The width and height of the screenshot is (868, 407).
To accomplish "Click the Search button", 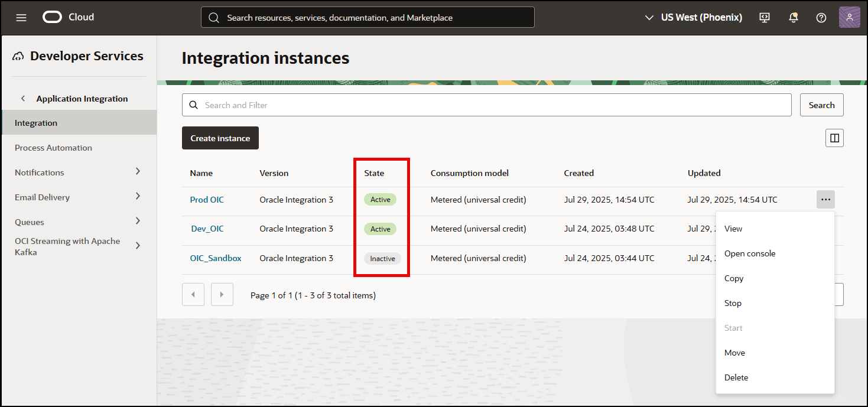I will (x=821, y=105).
